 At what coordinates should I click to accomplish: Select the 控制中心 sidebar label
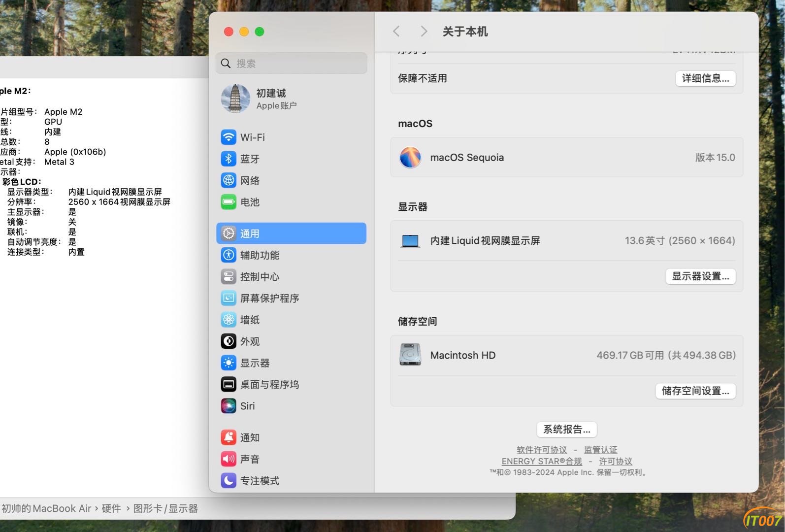click(260, 277)
